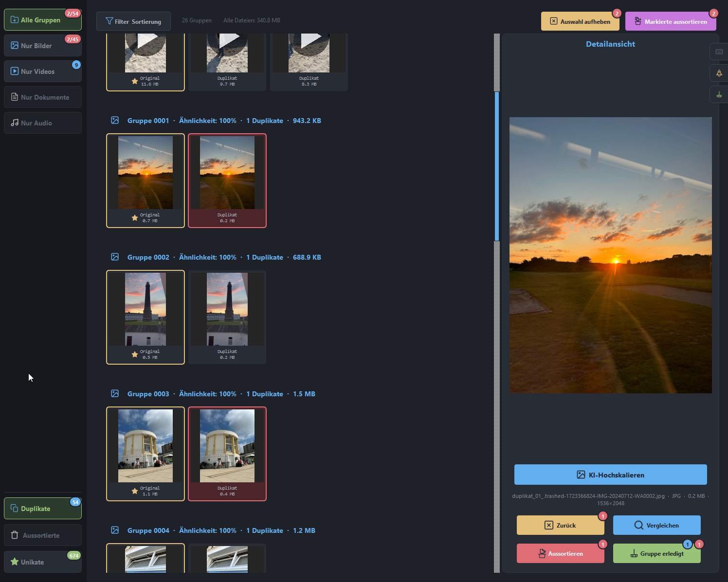Click the image icon beside Gruppe 0001
The image size is (728, 582).
[115, 121]
